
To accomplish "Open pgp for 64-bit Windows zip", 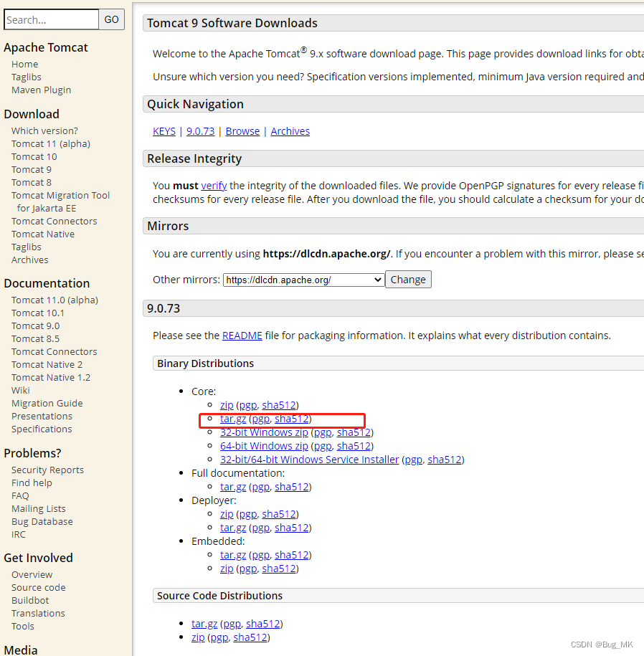I will [x=323, y=446].
